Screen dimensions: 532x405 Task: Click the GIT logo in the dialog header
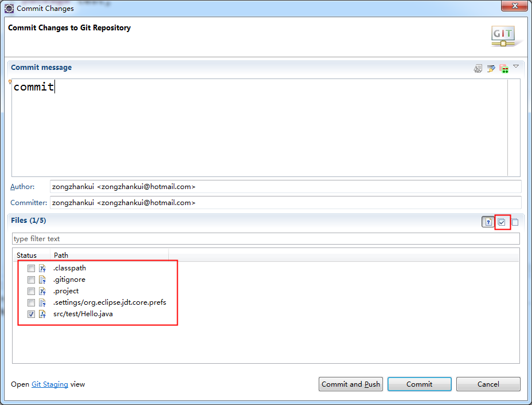503,36
